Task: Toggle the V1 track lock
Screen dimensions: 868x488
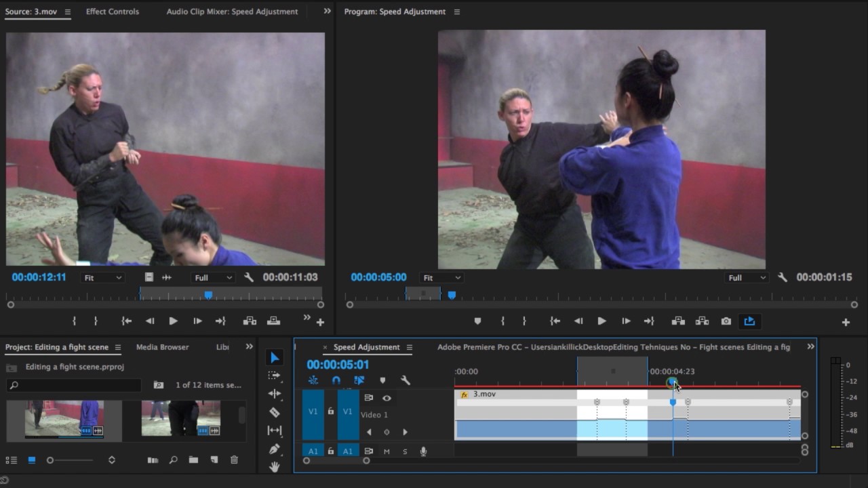Action: click(x=331, y=411)
